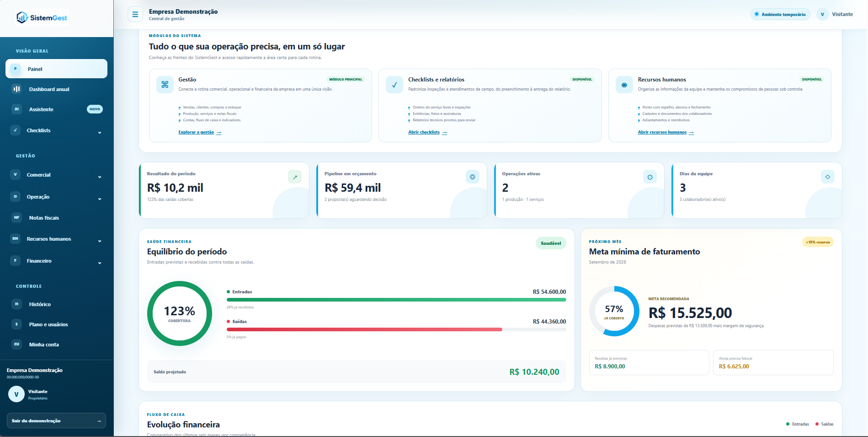Image resolution: width=868 pixels, height=437 pixels.
Task: Open the Histórico menu item
Action: coord(56,304)
